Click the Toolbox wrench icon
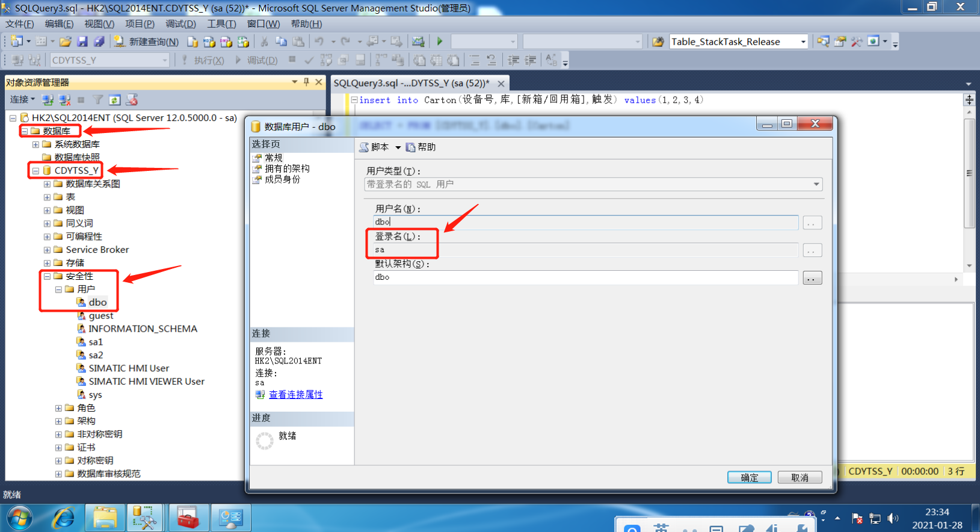Viewport: 980px width, 532px height. tap(857, 42)
